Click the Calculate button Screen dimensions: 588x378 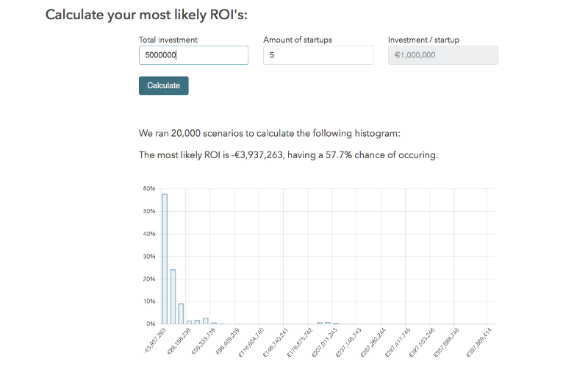(163, 85)
